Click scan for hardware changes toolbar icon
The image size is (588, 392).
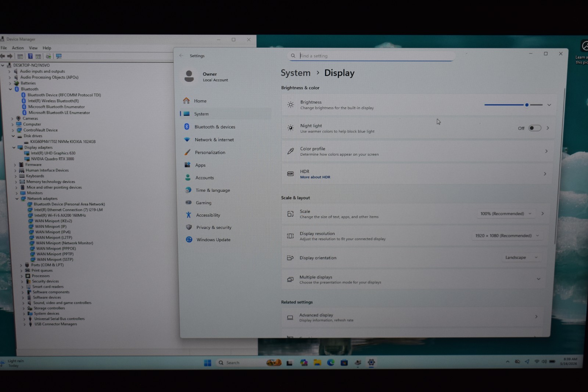pos(59,56)
